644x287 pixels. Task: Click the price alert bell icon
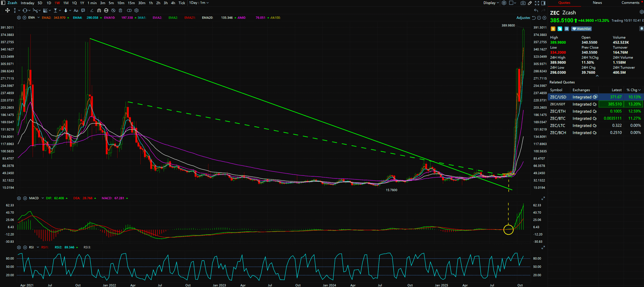tap(641, 29)
